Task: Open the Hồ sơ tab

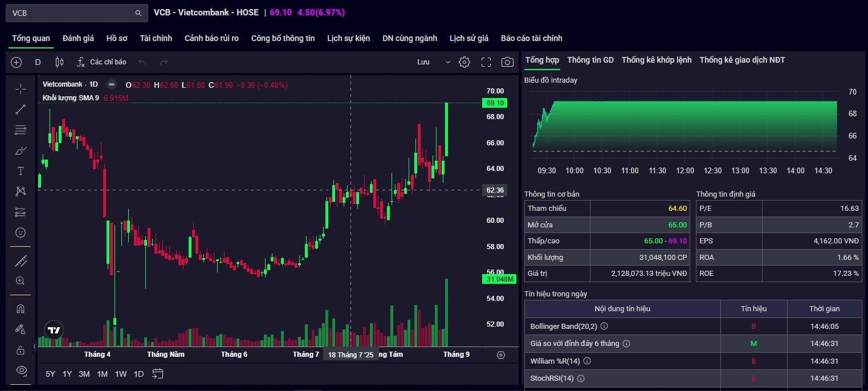Action: pyautogui.click(x=117, y=38)
